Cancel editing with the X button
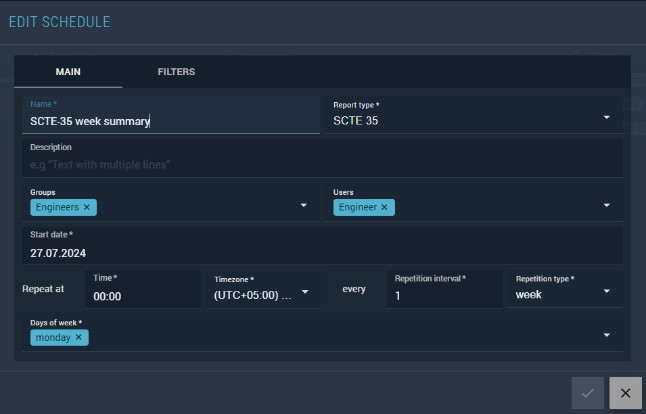The height and width of the screenshot is (414, 646). (x=625, y=393)
